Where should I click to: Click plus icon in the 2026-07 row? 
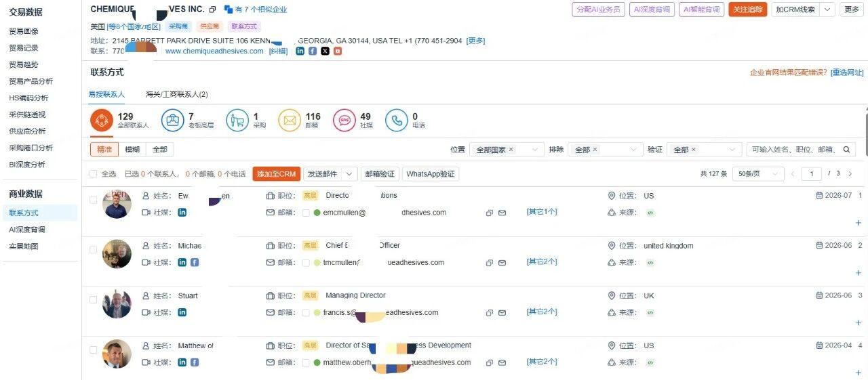[859, 223]
